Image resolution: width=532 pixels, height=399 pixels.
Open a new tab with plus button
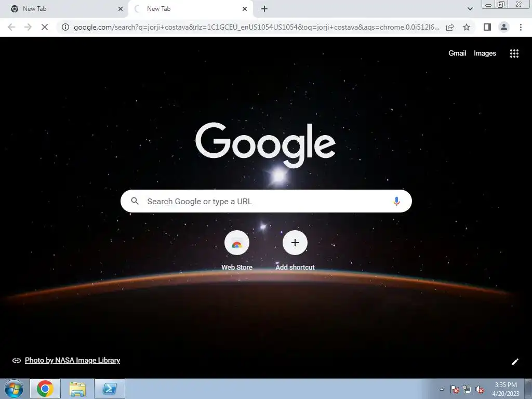click(264, 9)
